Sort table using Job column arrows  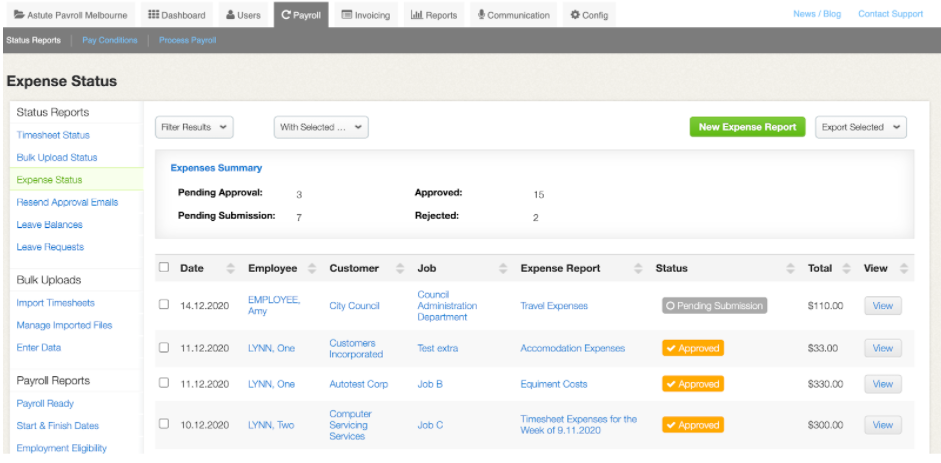[502, 268]
